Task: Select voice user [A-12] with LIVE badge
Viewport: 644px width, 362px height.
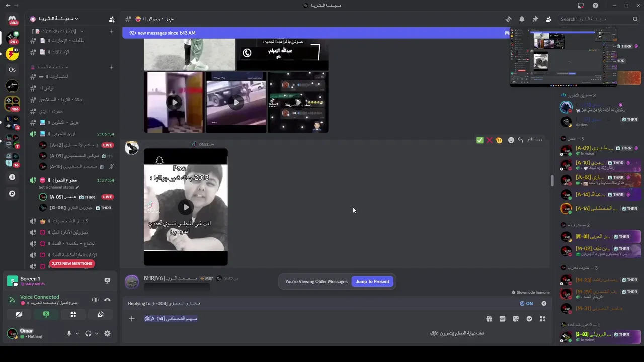Action: [x=75, y=145]
